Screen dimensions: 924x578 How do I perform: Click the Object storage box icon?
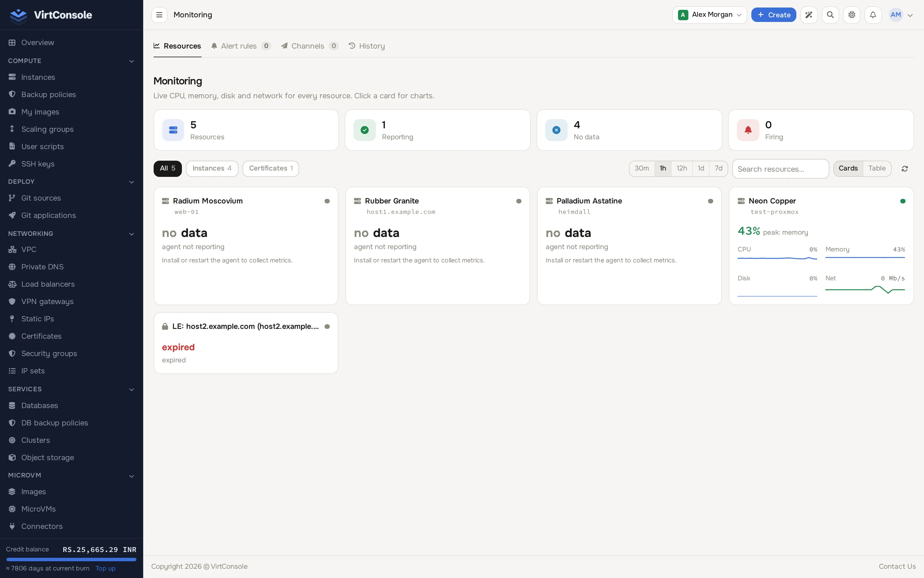[12, 457]
